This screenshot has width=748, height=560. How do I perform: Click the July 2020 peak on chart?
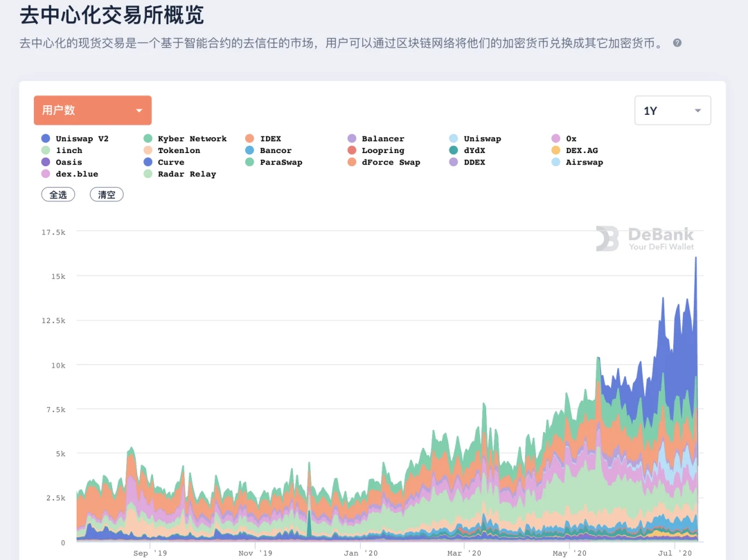(695, 259)
